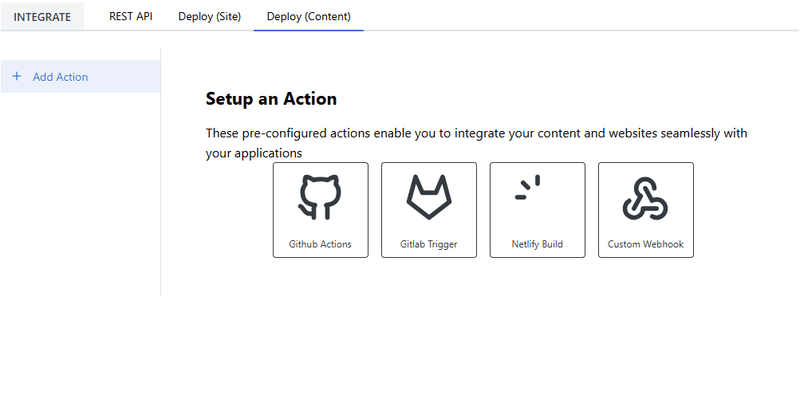The image size is (800, 412).
Task: Click the border of the Github Actions card
Action: (273, 210)
